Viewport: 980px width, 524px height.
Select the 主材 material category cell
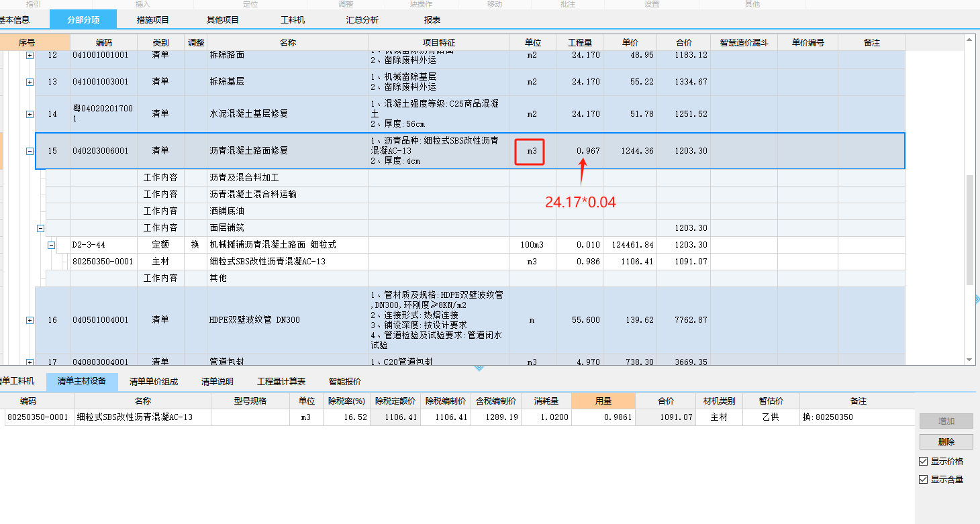(719, 417)
